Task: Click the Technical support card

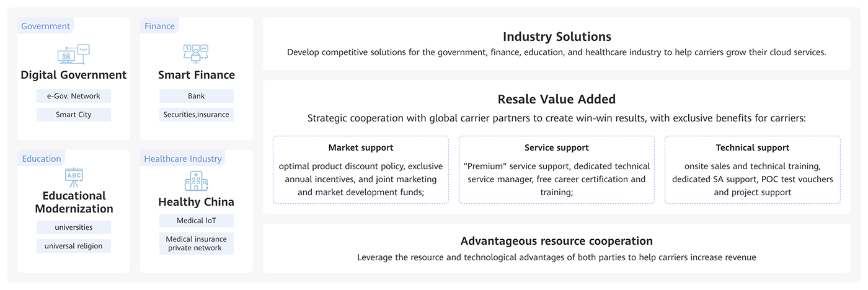Action: [x=753, y=170]
